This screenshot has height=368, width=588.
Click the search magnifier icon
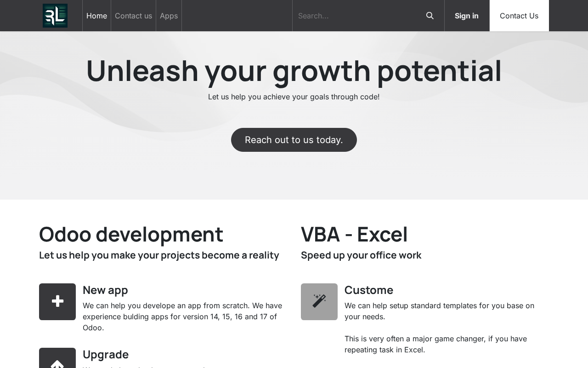point(430,16)
